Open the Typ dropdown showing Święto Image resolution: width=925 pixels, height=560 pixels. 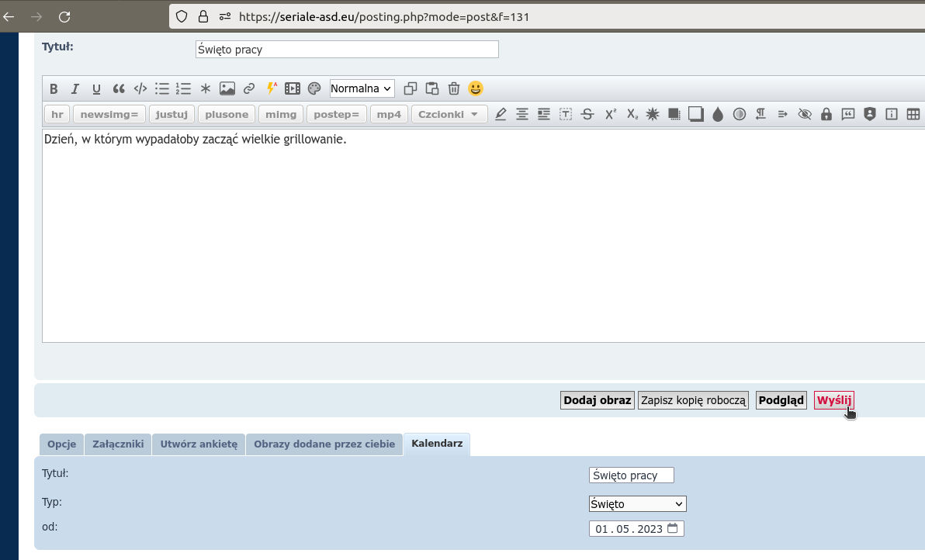(638, 504)
